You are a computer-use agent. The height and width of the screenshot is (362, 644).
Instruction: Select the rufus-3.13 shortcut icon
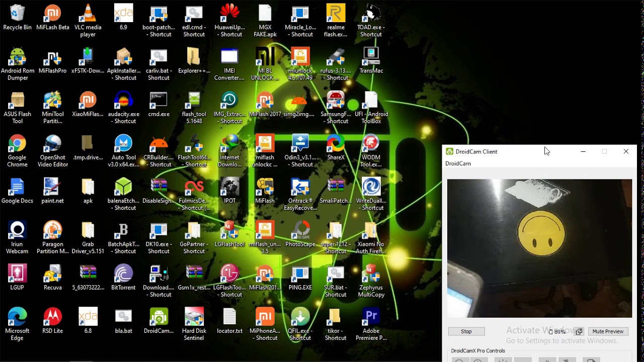pos(336,64)
